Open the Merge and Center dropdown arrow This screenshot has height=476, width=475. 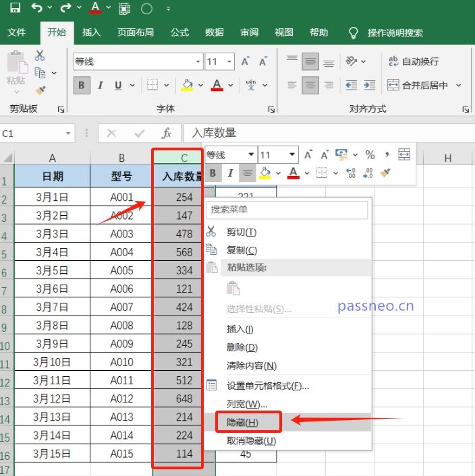pos(459,86)
